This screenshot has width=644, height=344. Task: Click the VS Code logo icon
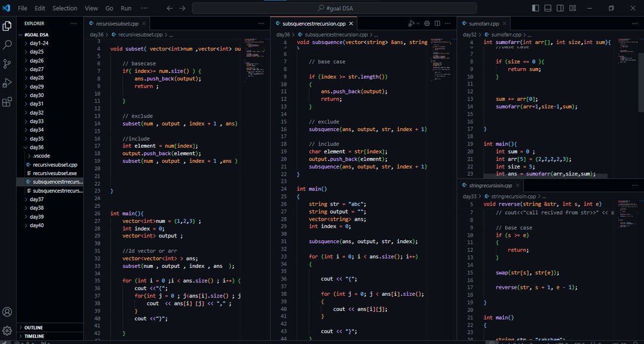6,8
